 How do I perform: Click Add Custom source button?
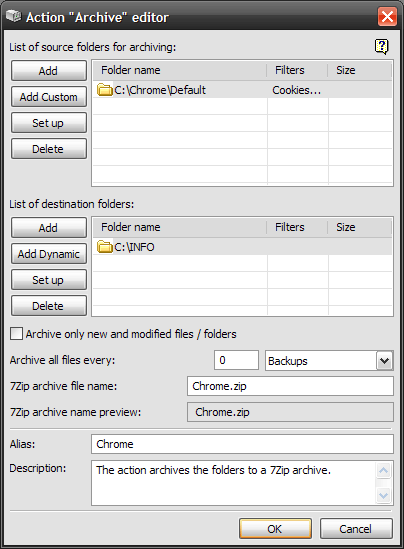(x=49, y=97)
